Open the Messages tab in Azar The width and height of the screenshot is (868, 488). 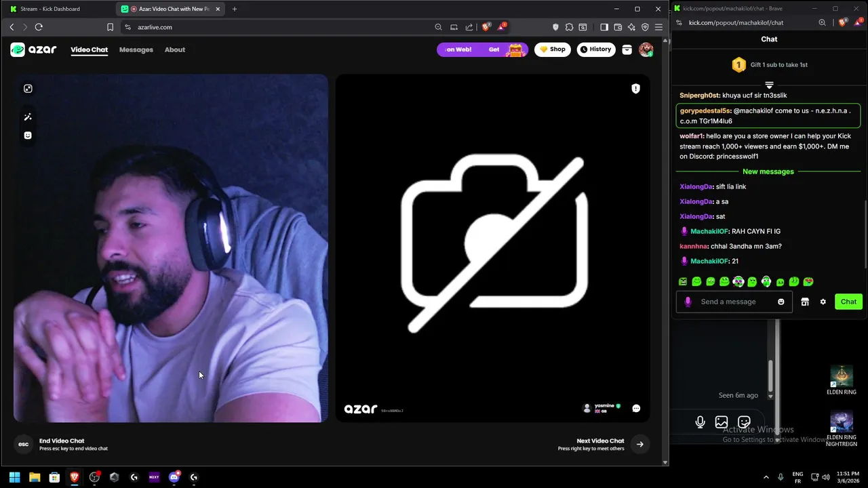click(136, 49)
